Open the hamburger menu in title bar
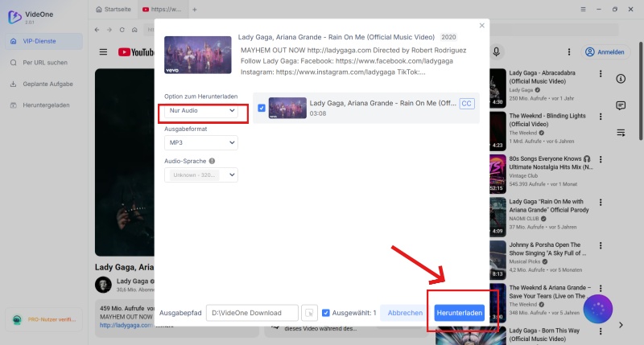Viewport: 644px width, 345px height. [583, 9]
